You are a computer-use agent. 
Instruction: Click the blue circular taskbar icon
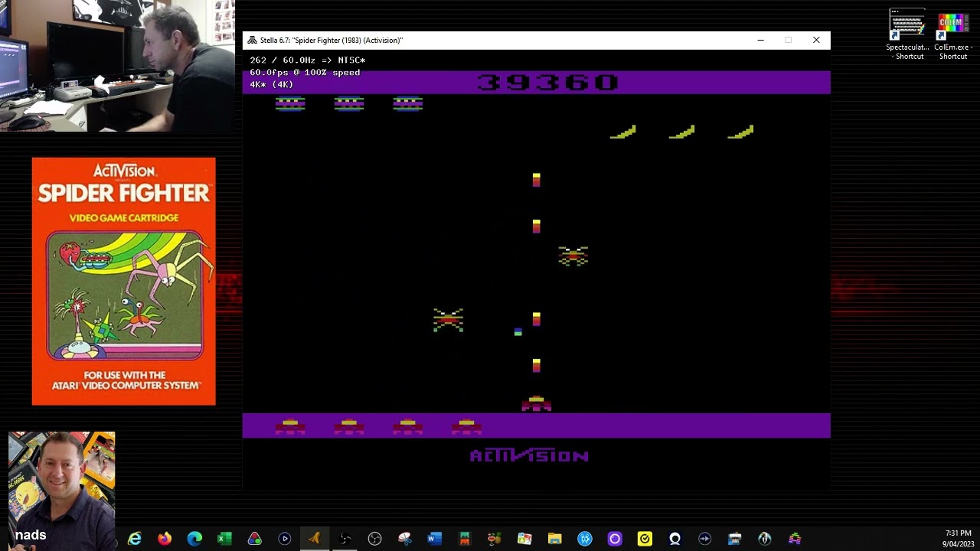click(585, 539)
